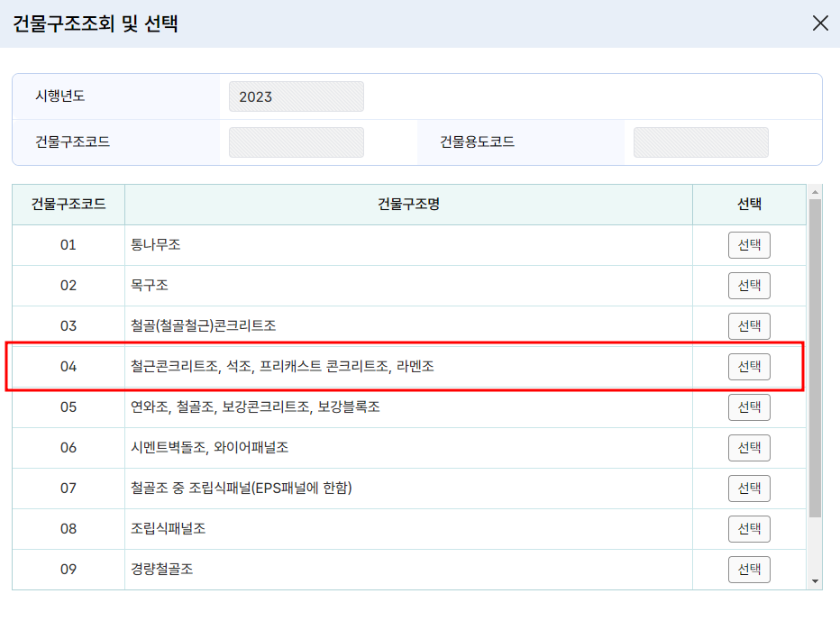Viewport: 840px width, 621px height.
Task: Close the 건물구조조회 및 선택 dialog
Action: pos(820,23)
